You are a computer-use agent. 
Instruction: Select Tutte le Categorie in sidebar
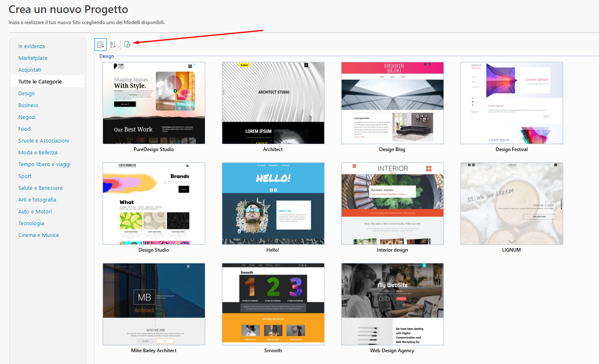click(x=40, y=82)
